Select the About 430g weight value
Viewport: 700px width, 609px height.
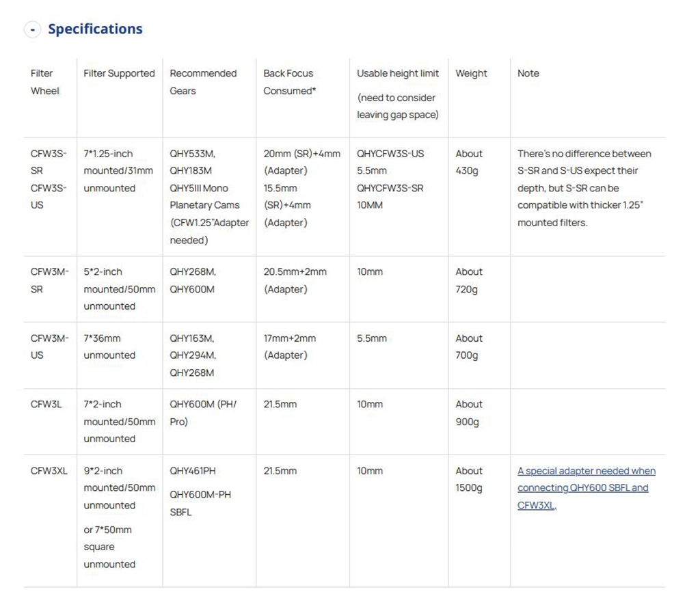(x=469, y=162)
